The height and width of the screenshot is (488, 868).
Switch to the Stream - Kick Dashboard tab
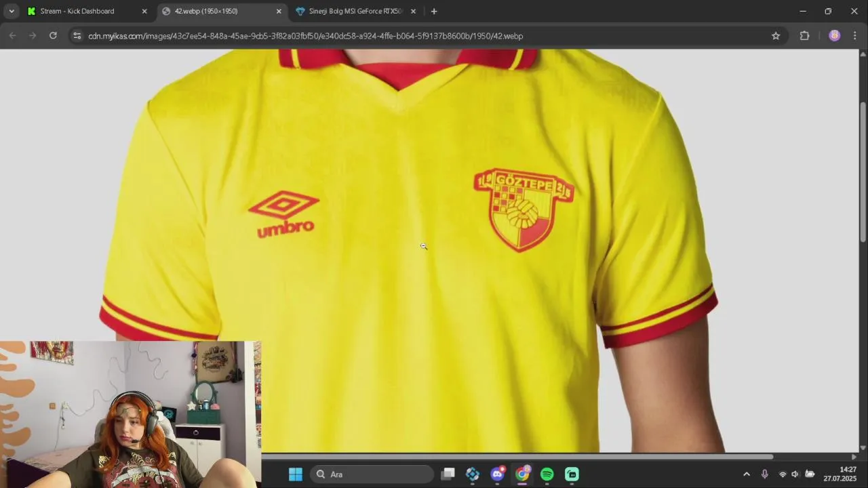[77, 12]
